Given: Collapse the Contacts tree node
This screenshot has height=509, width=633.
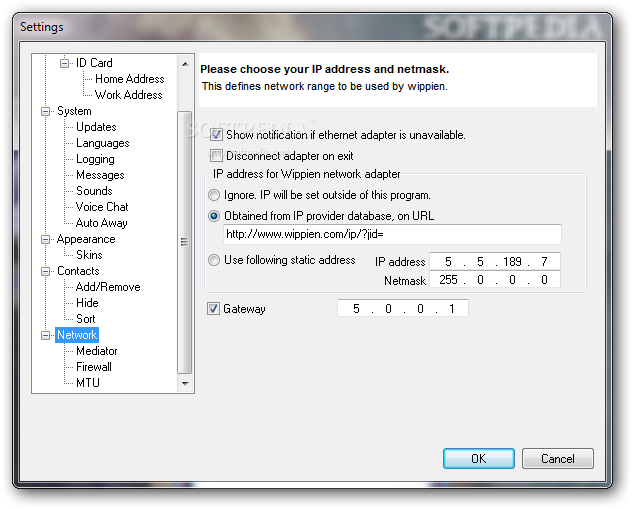Looking at the screenshot, I should click(x=46, y=271).
